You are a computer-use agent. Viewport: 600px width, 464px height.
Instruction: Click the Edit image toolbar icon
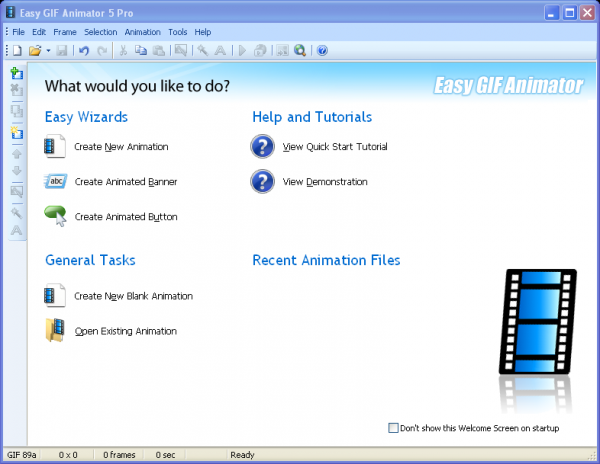(x=181, y=50)
